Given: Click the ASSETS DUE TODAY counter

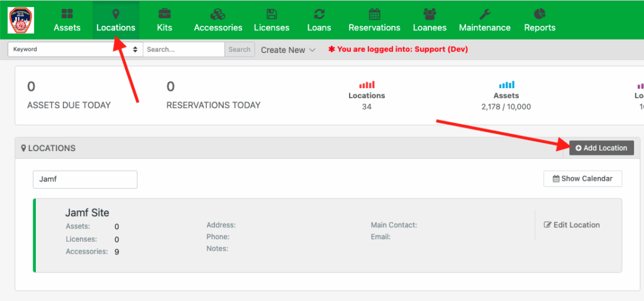Looking at the screenshot, I should (69, 95).
